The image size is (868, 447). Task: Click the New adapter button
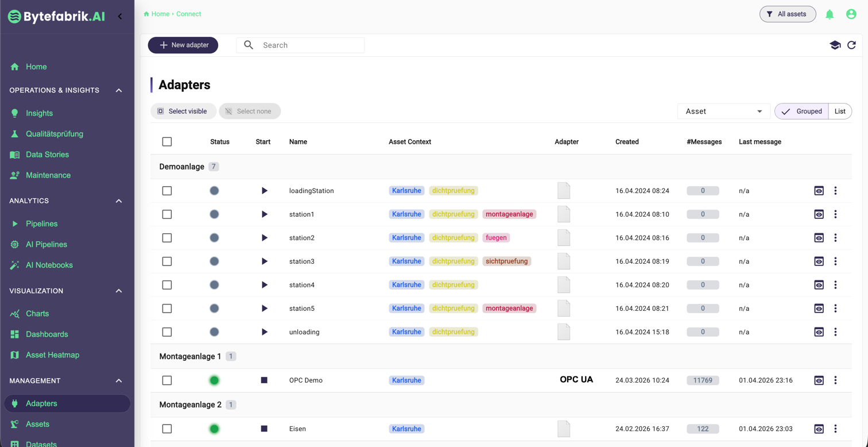point(183,45)
